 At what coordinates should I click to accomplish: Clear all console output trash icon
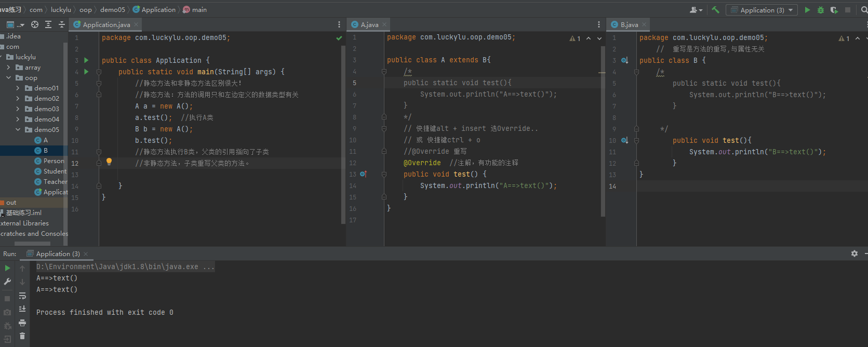[x=22, y=336]
